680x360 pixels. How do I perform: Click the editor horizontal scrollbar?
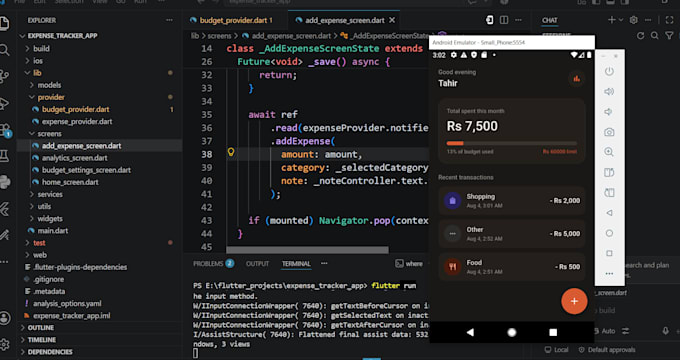[307, 250]
